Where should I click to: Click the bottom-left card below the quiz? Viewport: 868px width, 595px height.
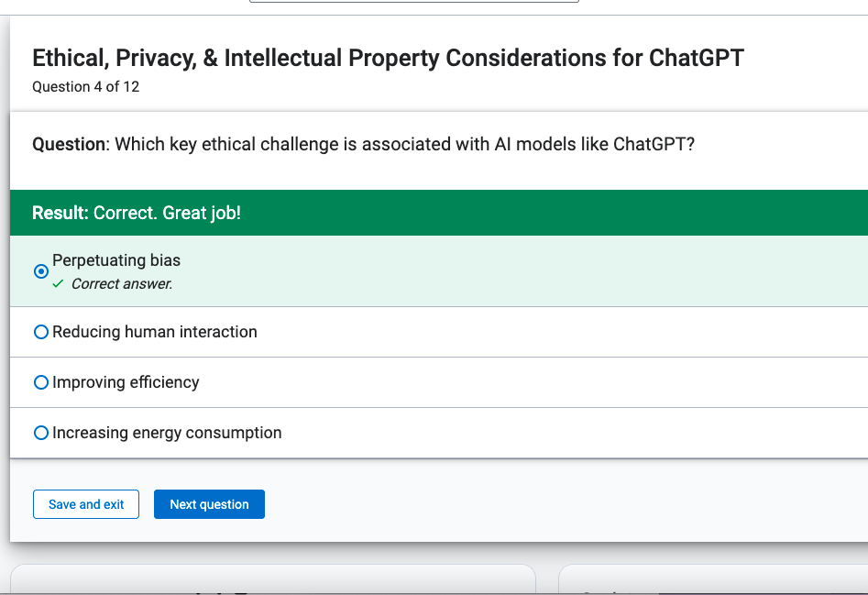coord(273,578)
